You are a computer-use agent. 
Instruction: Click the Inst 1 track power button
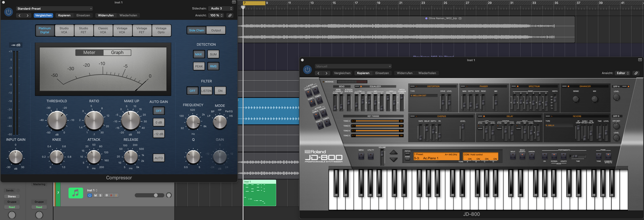click(x=90, y=195)
